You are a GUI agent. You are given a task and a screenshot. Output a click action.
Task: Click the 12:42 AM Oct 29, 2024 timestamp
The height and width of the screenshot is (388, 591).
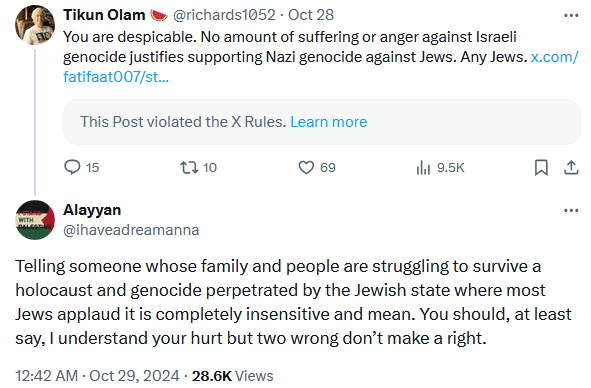tap(97, 376)
